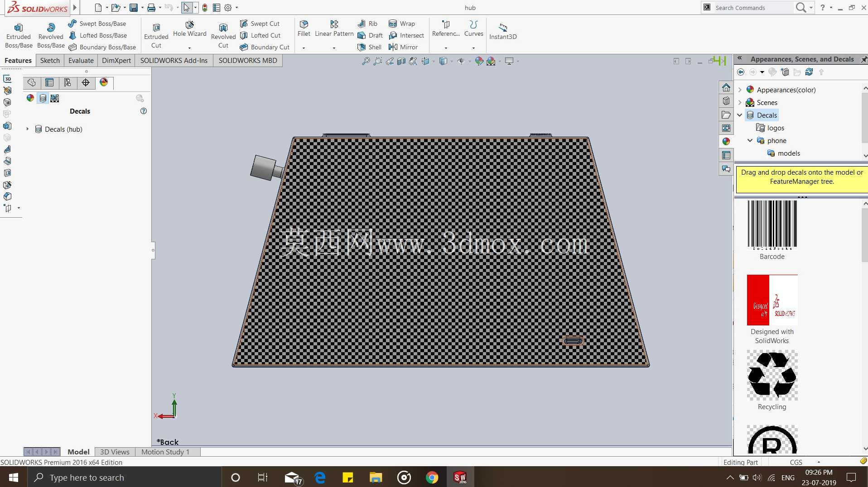This screenshot has height=487, width=868.
Task: Choose the Boundary Cut command
Action: 265,47
